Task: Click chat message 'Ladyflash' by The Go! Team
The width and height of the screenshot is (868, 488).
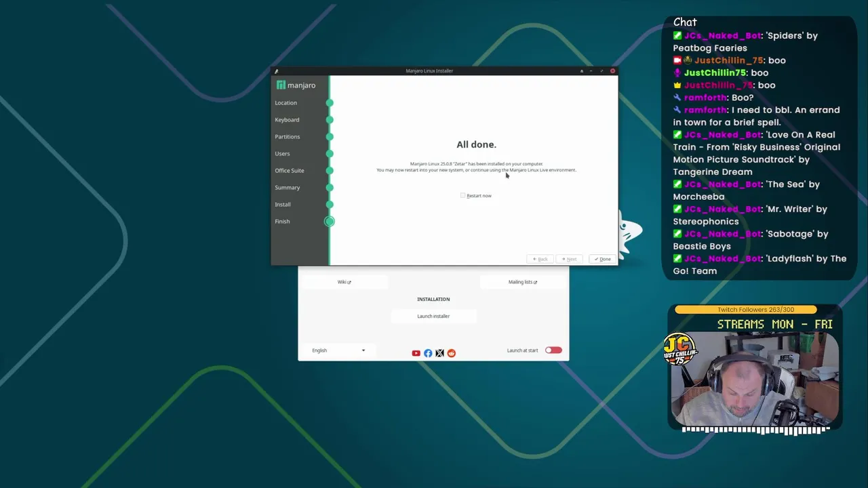Action: pos(759,265)
